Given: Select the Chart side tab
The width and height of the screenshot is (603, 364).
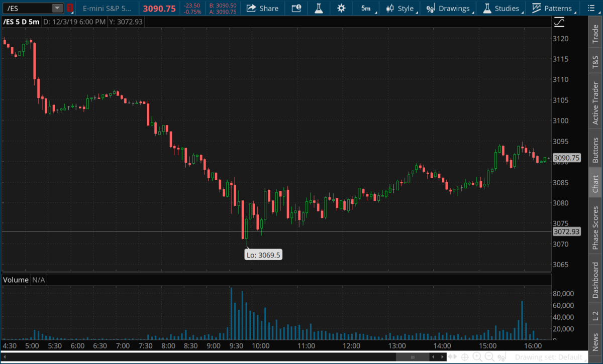Looking at the screenshot, I should pos(596,184).
